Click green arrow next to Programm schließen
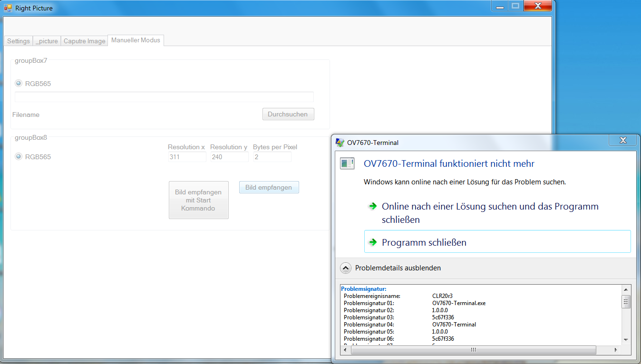 tap(373, 242)
